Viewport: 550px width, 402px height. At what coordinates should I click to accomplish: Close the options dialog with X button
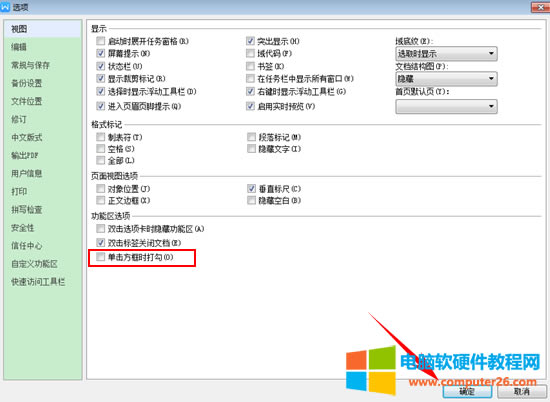click(541, 7)
